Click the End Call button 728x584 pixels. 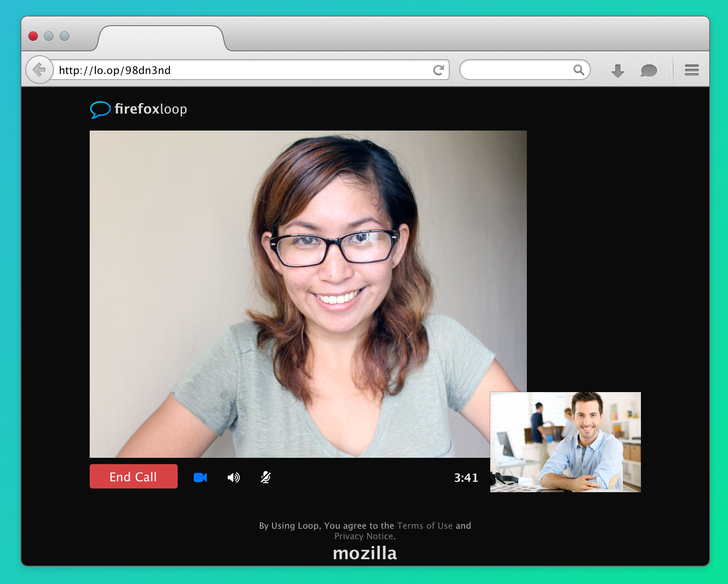point(134,477)
